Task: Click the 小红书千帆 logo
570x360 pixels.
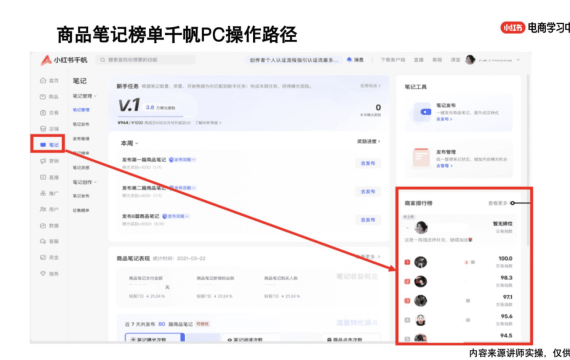Action: [64, 60]
